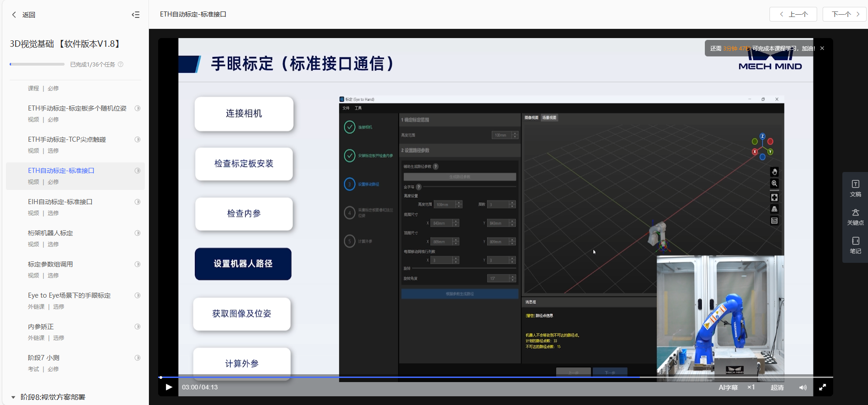Show help icon next to task progress

click(x=121, y=64)
